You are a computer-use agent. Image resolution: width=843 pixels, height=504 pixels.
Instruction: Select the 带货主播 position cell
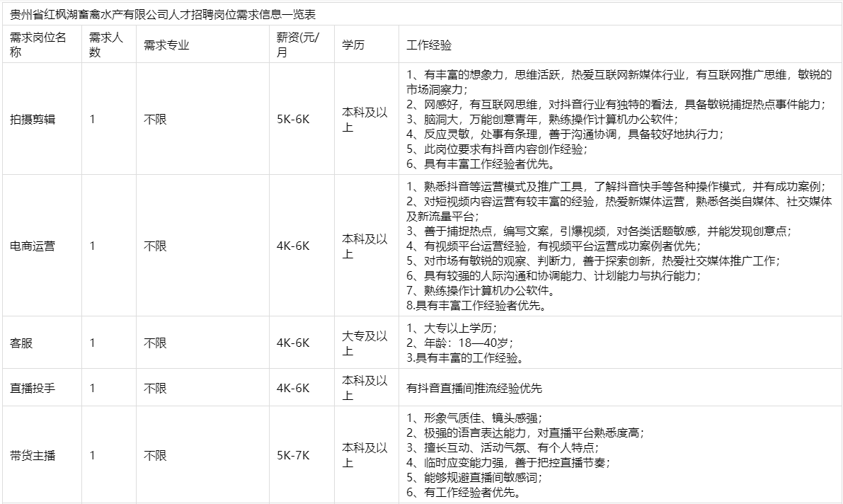[33, 455]
